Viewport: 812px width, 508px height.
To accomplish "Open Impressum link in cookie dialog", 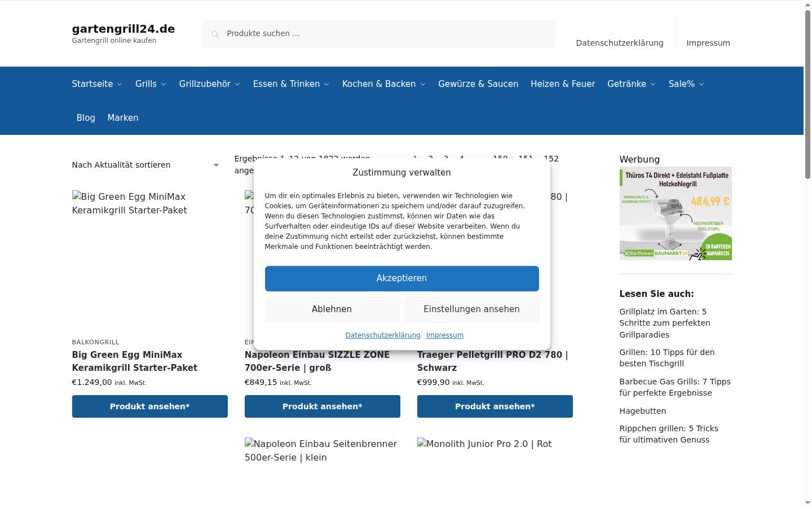I will (x=445, y=335).
